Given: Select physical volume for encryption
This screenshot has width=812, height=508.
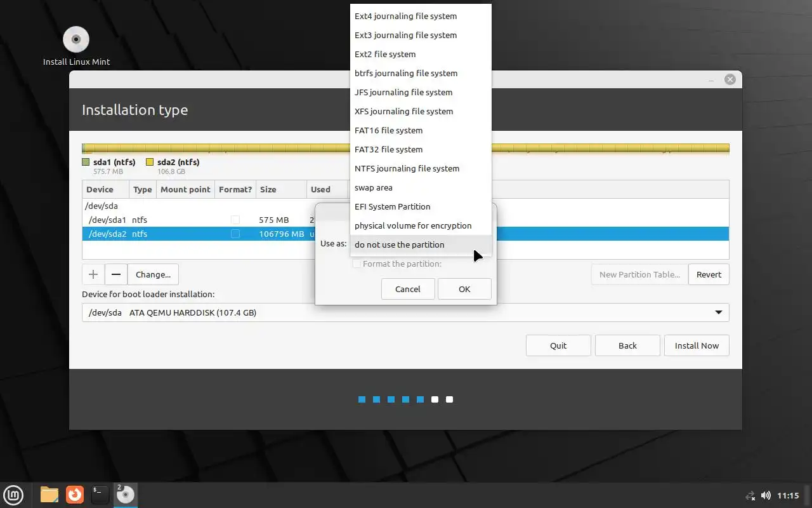Looking at the screenshot, I should [x=421, y=225].
